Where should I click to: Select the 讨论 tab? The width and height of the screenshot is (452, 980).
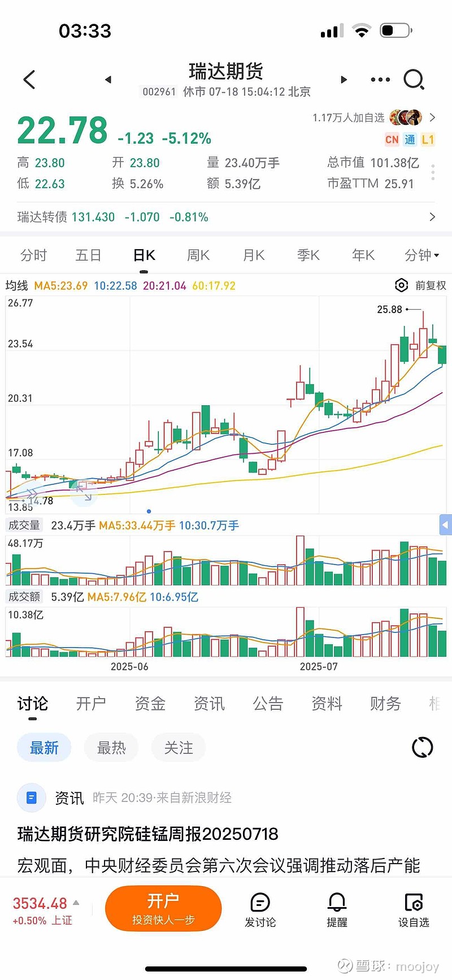pyautogui.click(x=32, y=704)
